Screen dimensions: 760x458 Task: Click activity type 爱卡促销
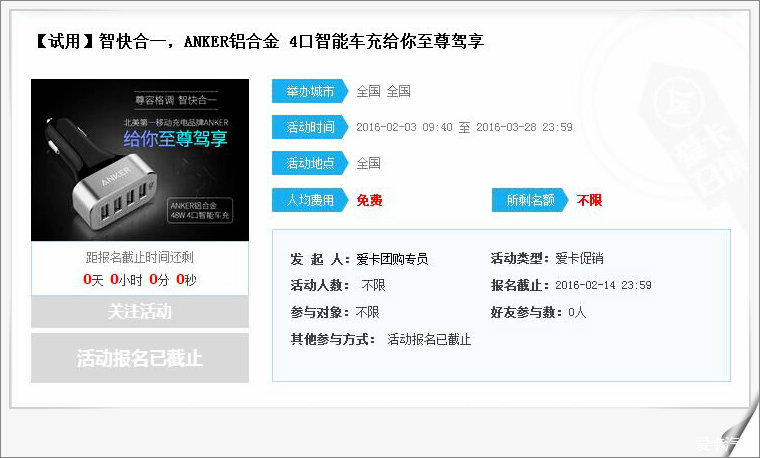pos(579,258)
